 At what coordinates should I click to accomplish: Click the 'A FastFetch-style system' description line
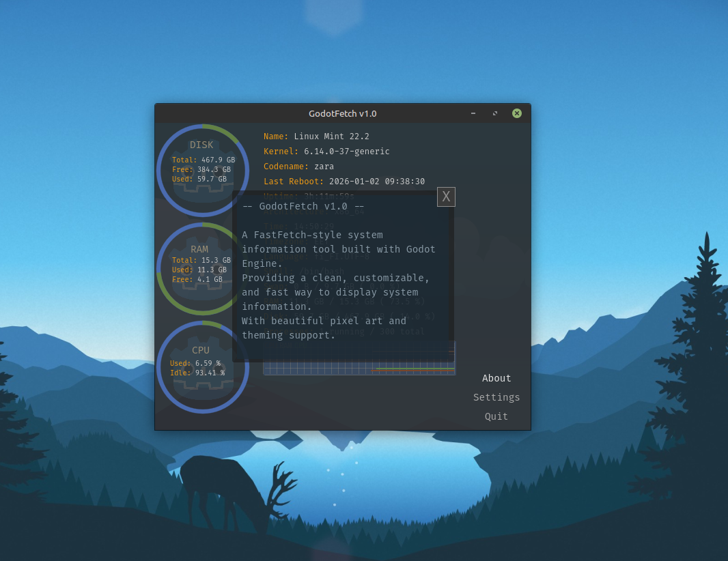point(312,235)
